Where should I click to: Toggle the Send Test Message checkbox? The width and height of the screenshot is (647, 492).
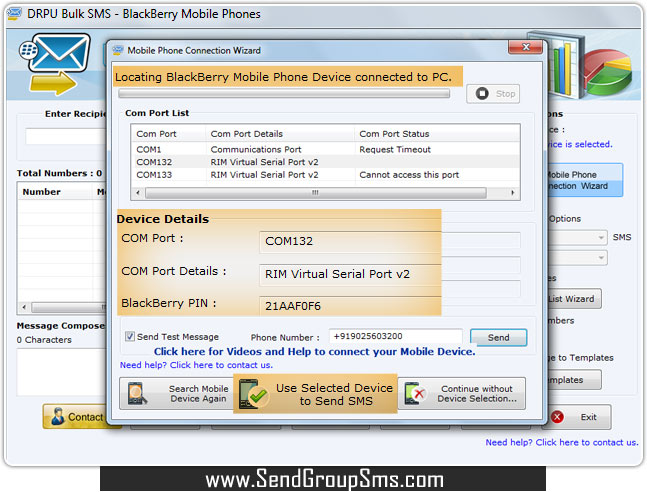click(130, 336)
